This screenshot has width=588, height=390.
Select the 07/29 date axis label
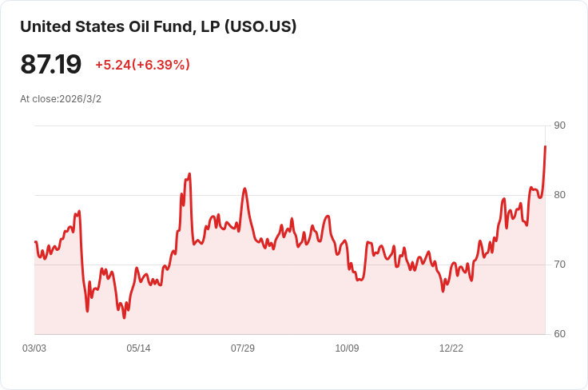pyautogui.click(x=243, y=348)
